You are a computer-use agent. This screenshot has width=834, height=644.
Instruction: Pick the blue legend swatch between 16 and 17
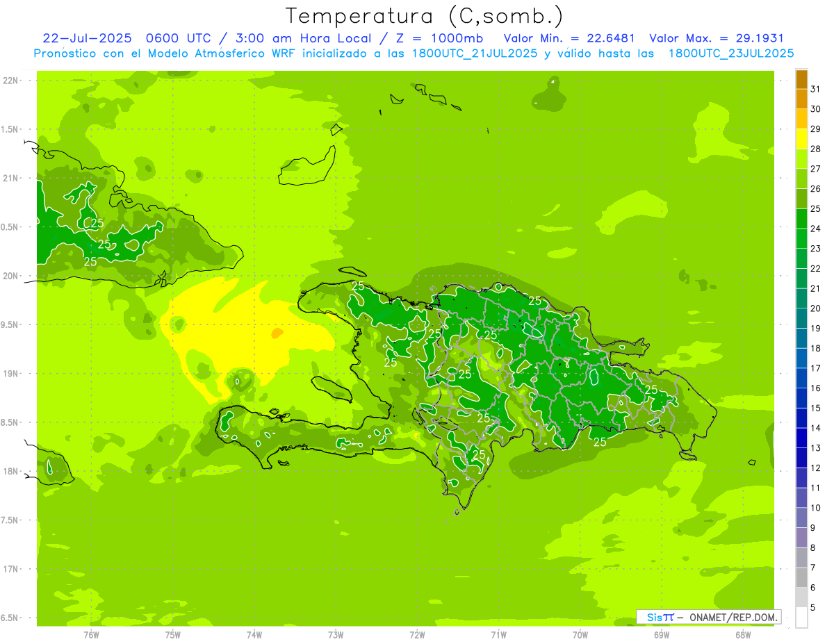(x=801, y=378)
